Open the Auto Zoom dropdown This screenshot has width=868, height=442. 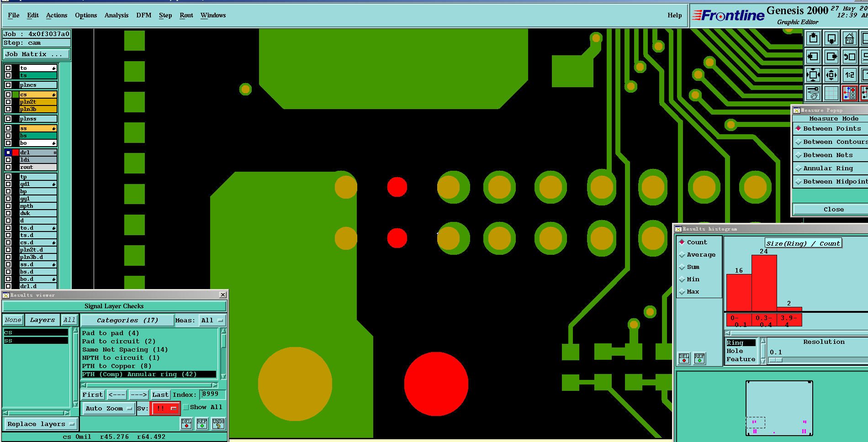click(109, 408)
